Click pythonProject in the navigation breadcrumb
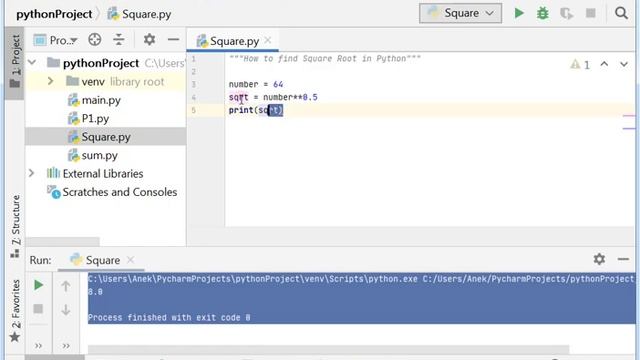Screen dimensions: 640x360 [54, 14]
